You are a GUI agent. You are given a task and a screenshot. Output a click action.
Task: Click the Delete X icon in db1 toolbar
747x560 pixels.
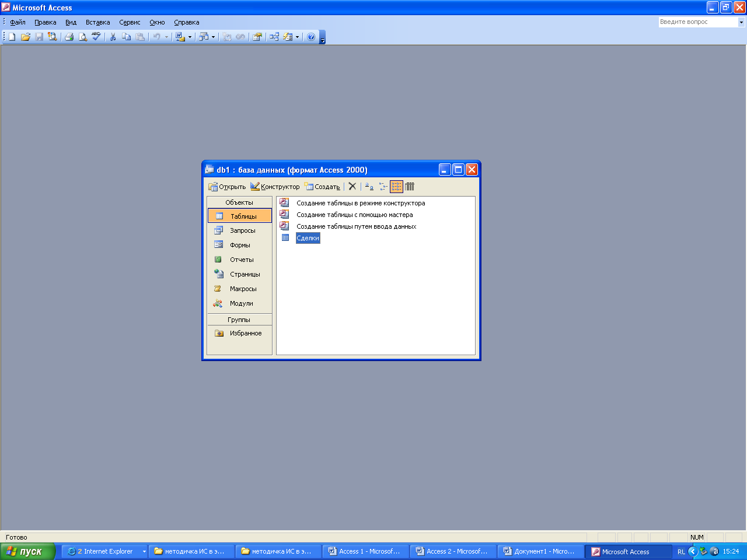click(x=352, y=187)
